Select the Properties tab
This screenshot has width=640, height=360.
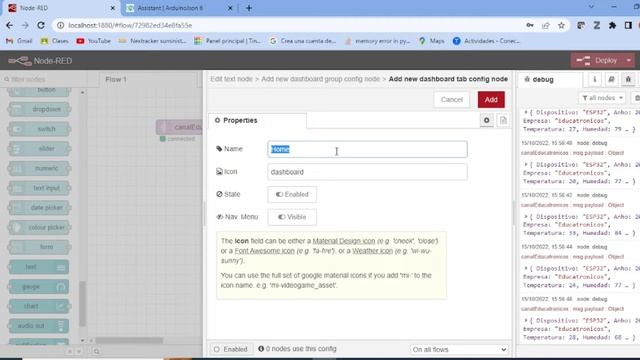pos(257,120)
